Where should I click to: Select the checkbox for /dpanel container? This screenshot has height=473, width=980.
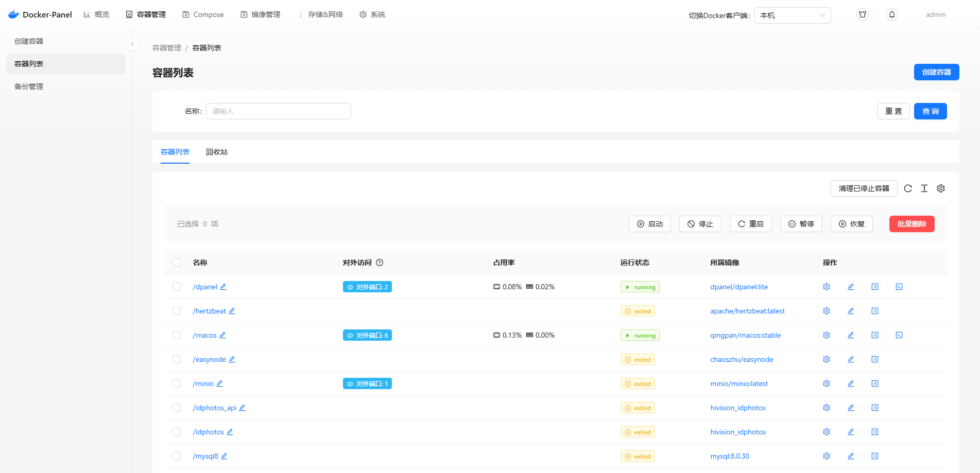[x=177, y=287]
